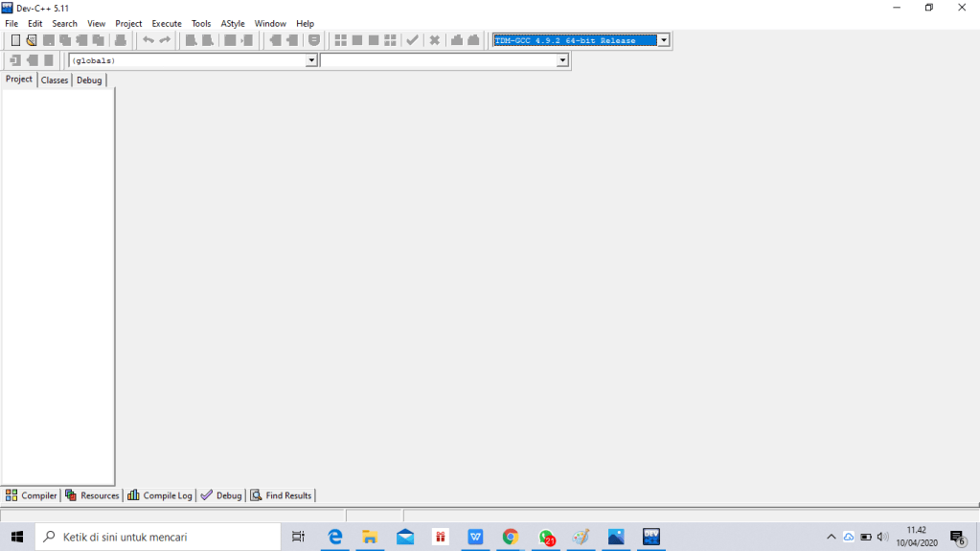The image size is (980, 551).
Task: Click the Redo arrow icon
Action: point(165,40)
